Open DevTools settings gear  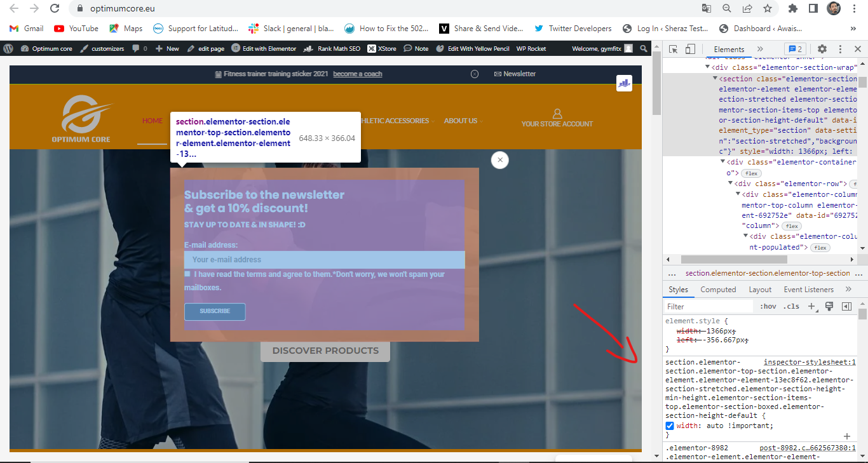point(822,49)
